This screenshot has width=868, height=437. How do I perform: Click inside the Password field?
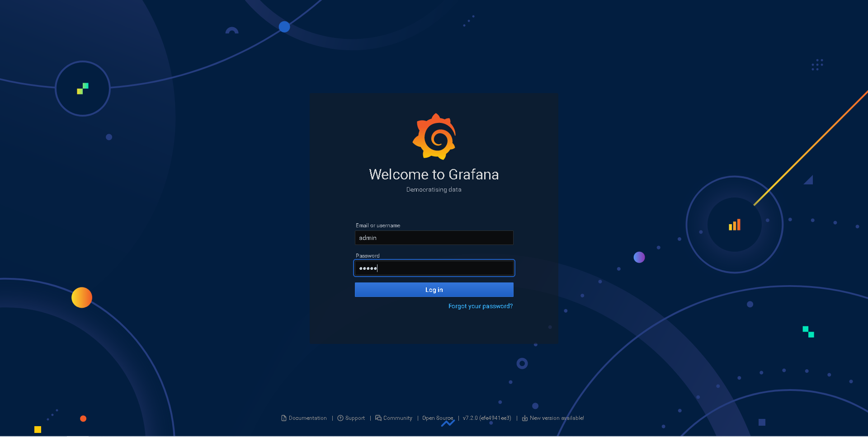pyautogui.click(x=434, y=268)
